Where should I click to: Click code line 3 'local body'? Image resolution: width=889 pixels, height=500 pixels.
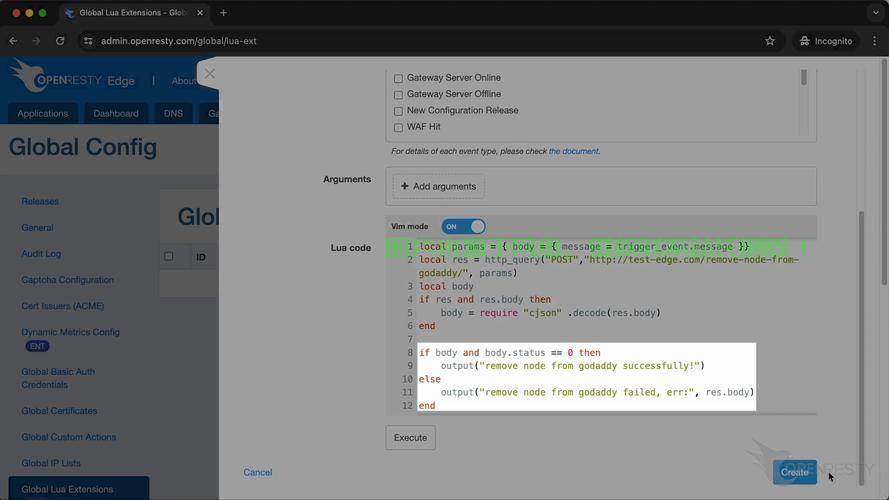(446, 286)
